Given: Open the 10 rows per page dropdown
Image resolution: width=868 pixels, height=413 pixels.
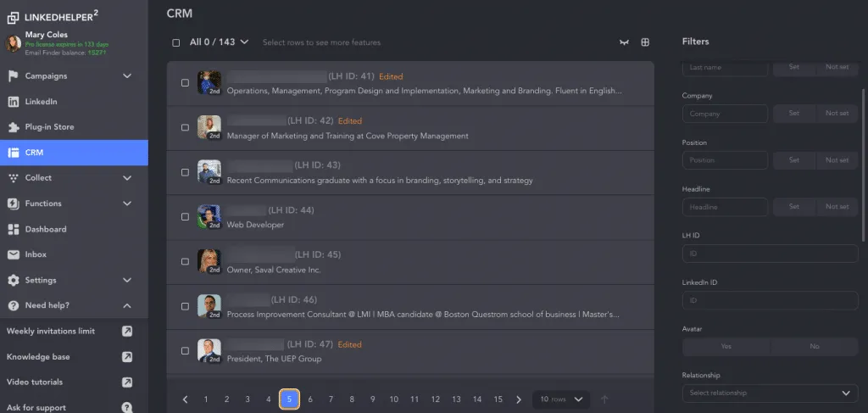Looking at the screenshot, I should pyautogui.click(x=561, y=399).
